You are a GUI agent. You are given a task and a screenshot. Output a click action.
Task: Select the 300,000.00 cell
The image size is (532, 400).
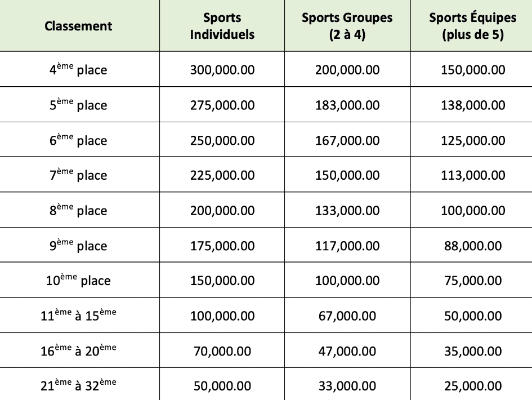tap(222, 70)
